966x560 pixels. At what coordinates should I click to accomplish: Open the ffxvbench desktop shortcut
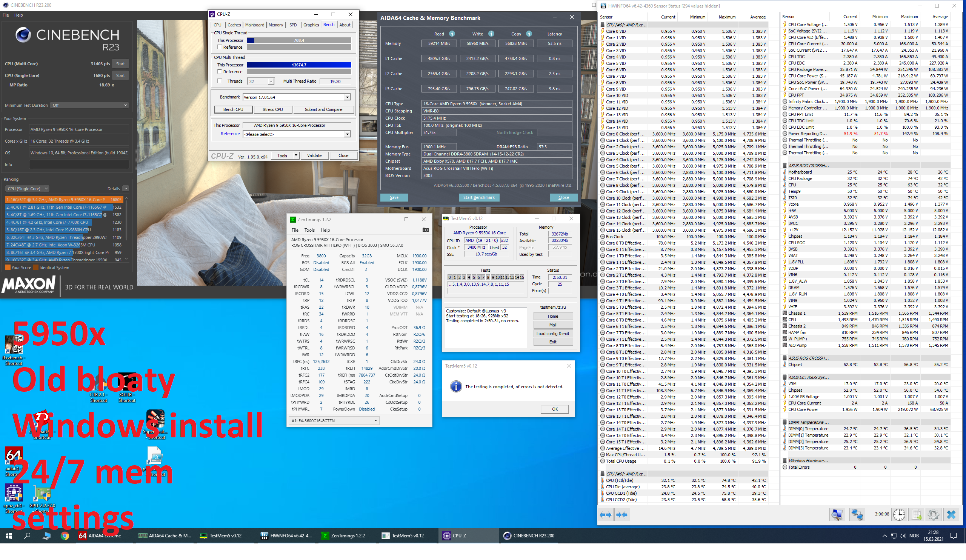point(14,350)
